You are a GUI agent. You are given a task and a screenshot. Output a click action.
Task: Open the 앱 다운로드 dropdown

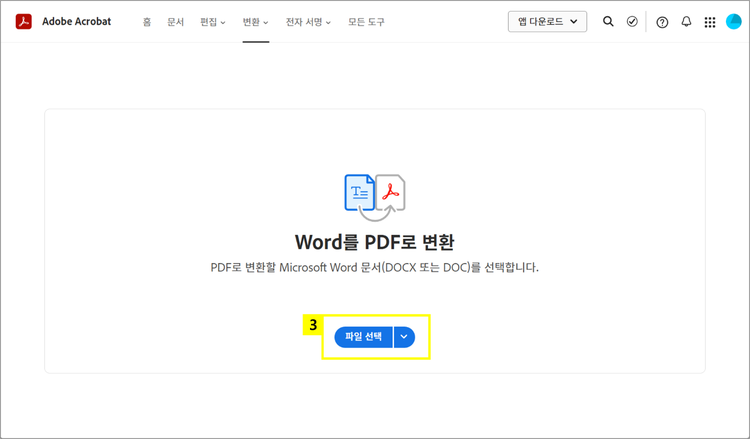[547, 22]
